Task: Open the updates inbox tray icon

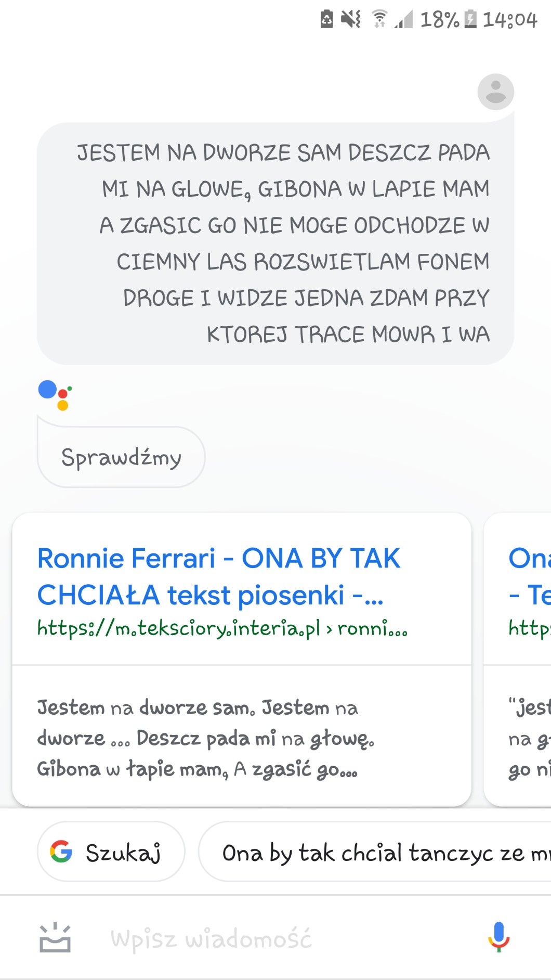Action: (55, 938)
